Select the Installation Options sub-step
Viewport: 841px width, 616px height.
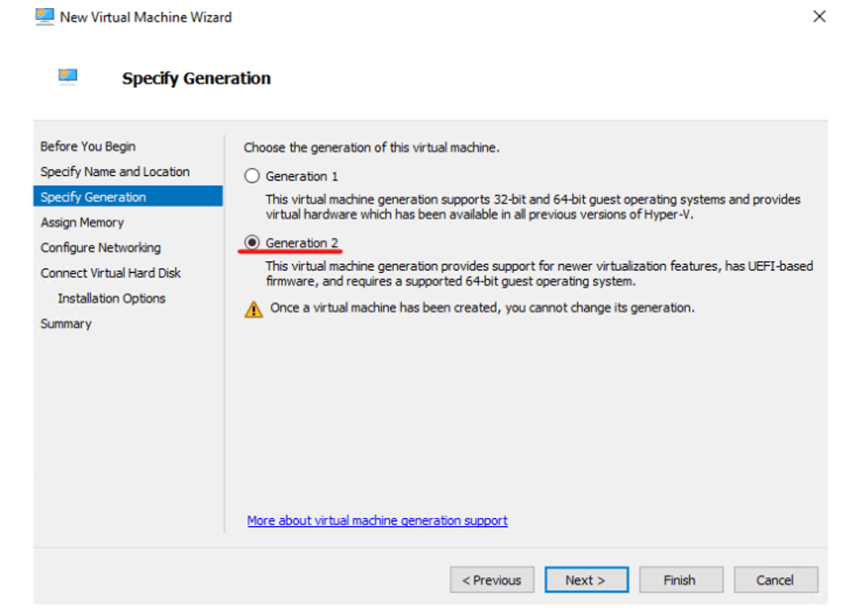click(111, 298)
